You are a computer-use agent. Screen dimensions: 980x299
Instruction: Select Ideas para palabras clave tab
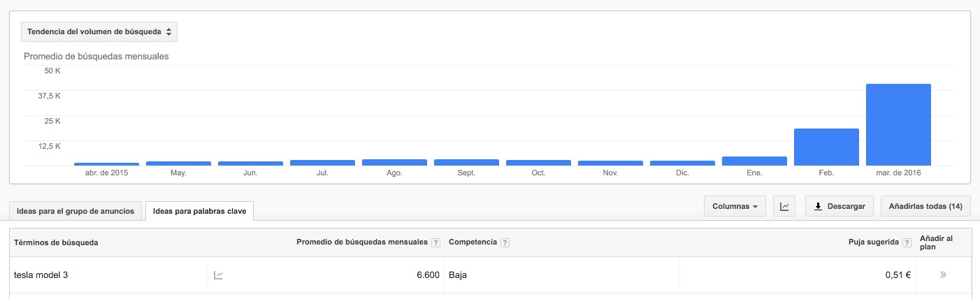(200, 211)
